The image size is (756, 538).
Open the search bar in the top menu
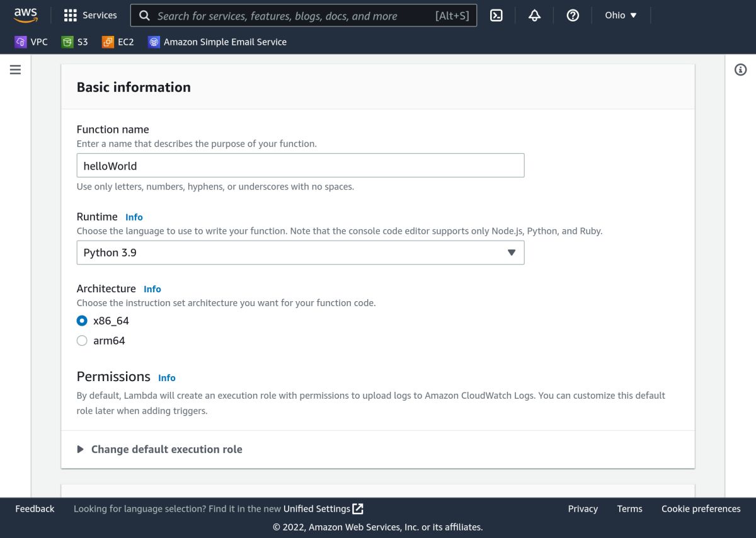302,15
